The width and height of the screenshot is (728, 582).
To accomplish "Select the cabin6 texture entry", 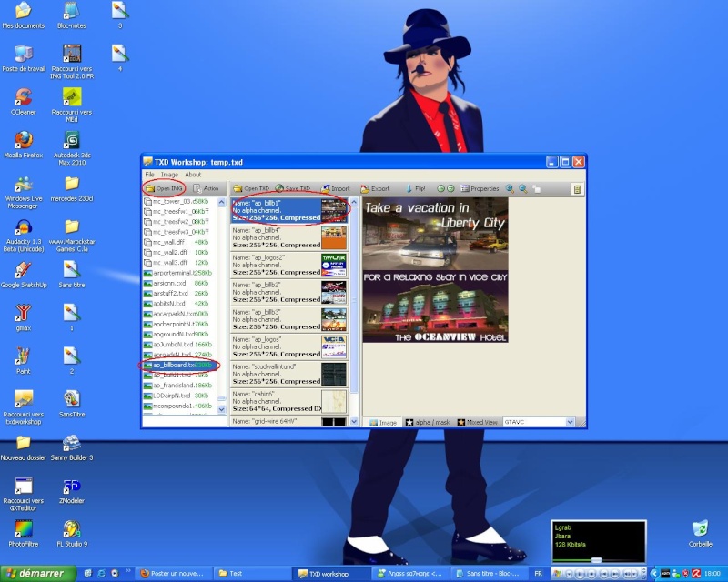I will coord(289,401).
